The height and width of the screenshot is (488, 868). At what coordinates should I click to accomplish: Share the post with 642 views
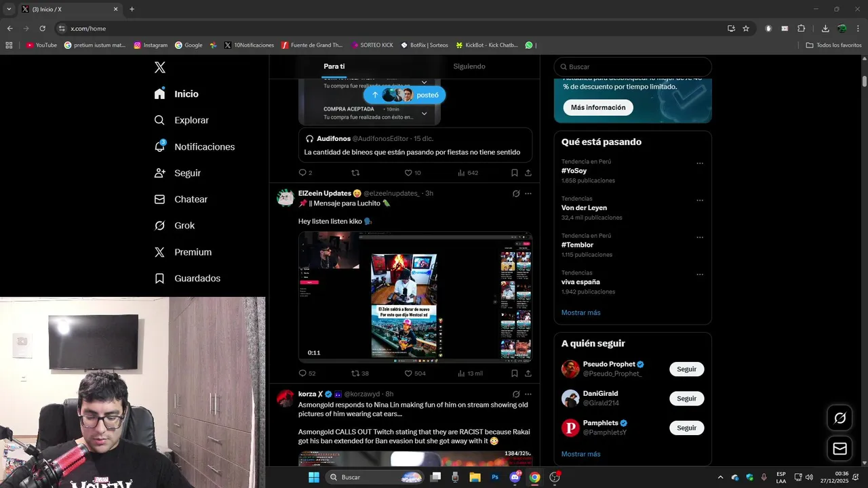528,173
